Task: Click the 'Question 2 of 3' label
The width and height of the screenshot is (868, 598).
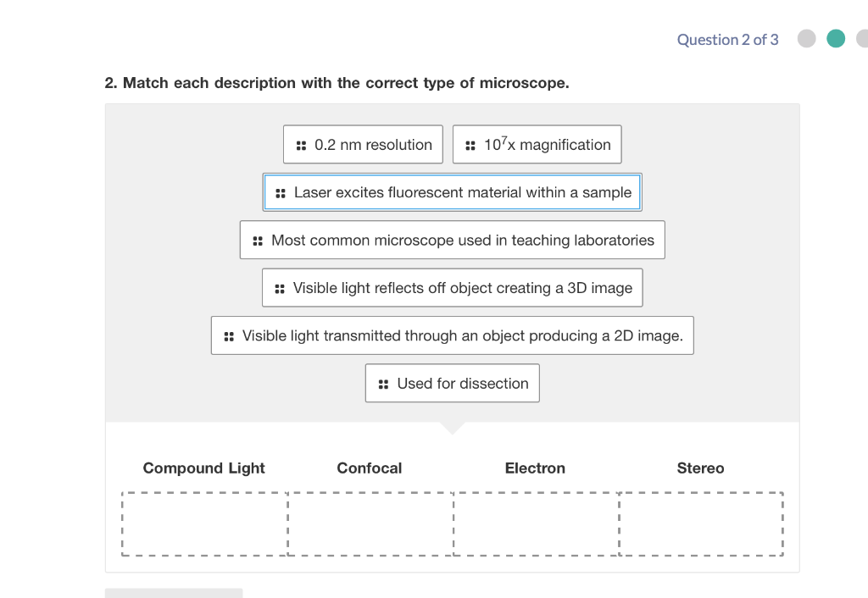Action: pyautogui.click(x=727, y=39)
